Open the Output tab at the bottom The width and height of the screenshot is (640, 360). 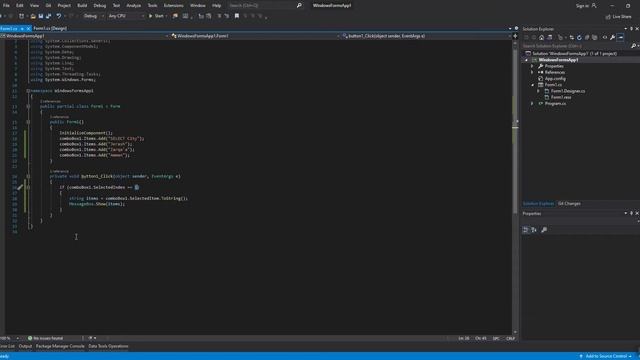(25, 346)
